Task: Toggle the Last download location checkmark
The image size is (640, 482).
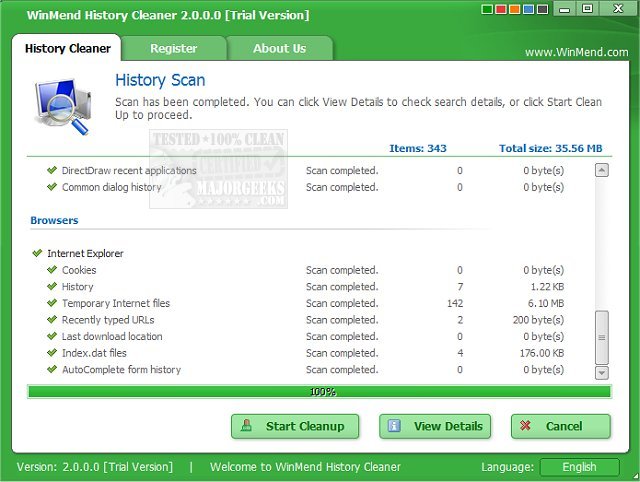Action: [x=52, y=336]
